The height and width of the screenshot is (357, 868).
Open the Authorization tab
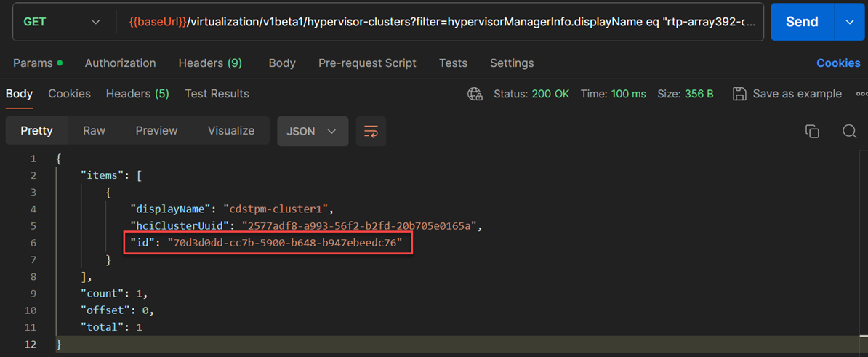click(120, 63)
